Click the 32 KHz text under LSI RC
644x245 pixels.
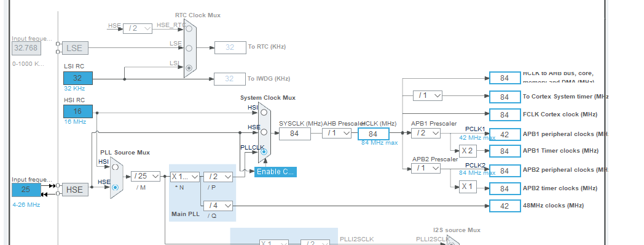click(75, 88)
